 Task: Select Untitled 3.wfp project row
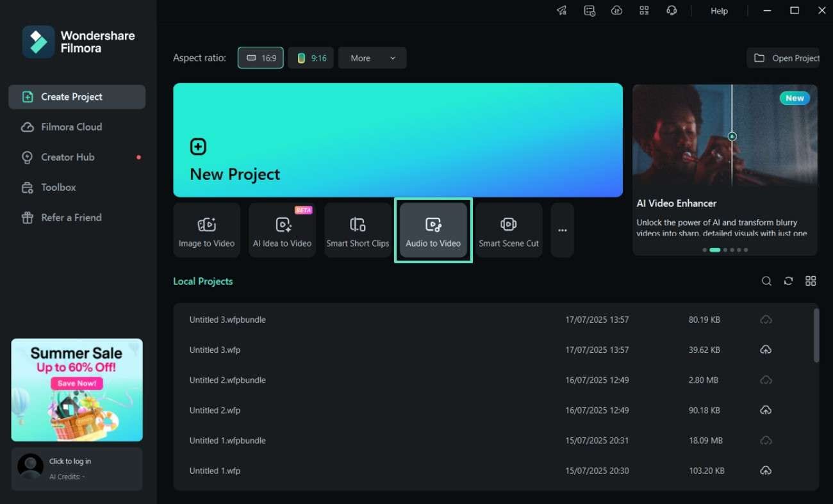coord(496,350)
